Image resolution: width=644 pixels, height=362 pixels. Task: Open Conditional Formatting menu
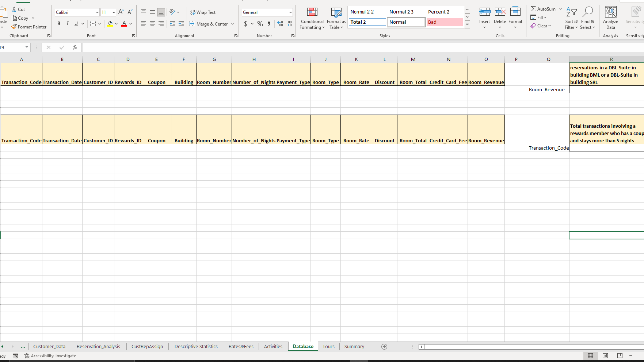(312, 18)
